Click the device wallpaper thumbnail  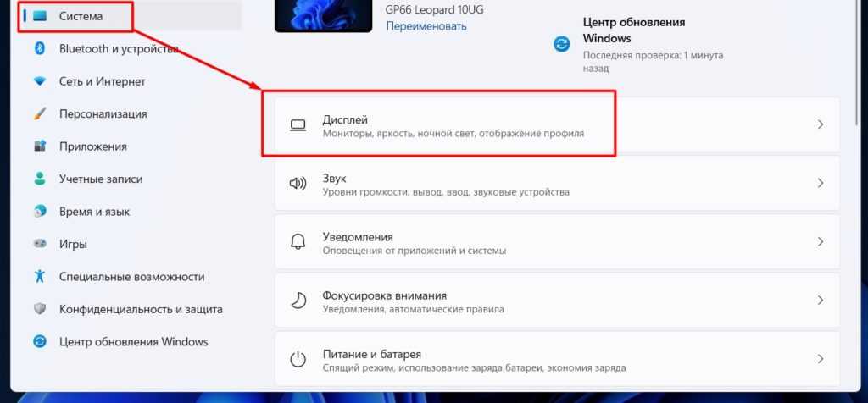[323, 15]
